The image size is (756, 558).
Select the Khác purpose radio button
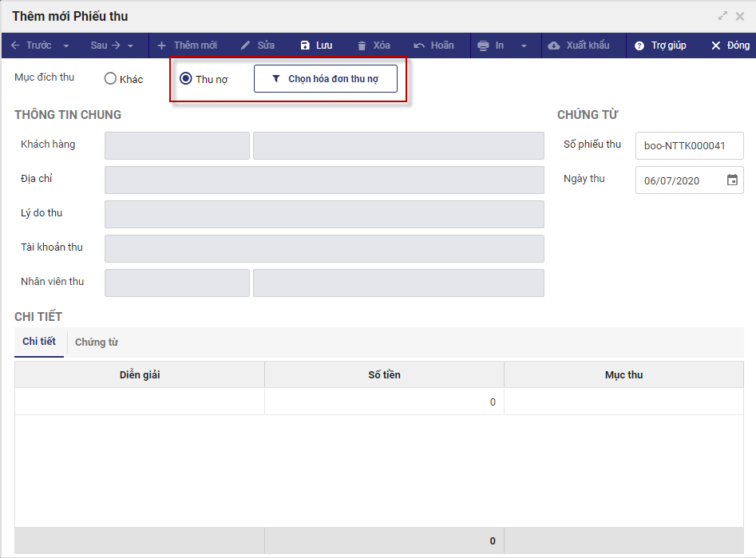pos(110,78)
